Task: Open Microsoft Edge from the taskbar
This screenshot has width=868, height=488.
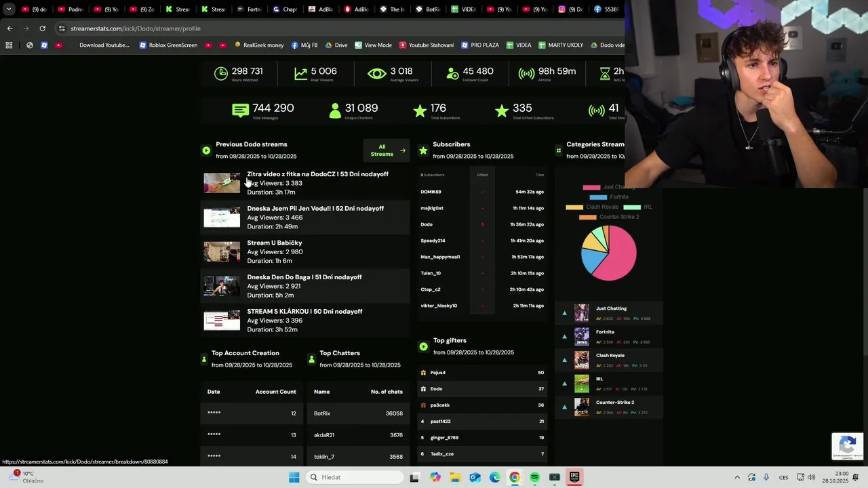Action: click(x=494, y=477)
